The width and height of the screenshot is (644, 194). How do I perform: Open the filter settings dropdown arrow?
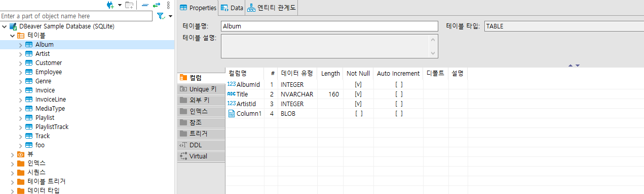pyautogui.click(x=170, y=17)
